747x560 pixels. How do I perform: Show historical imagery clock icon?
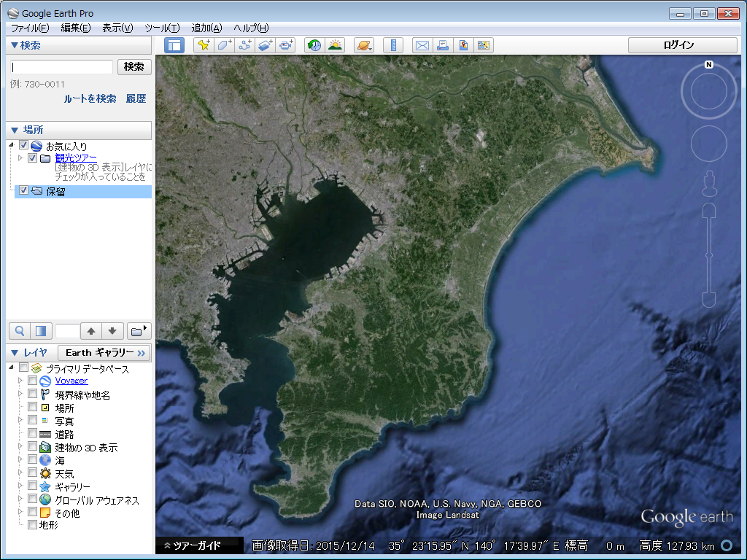[314, 46]
